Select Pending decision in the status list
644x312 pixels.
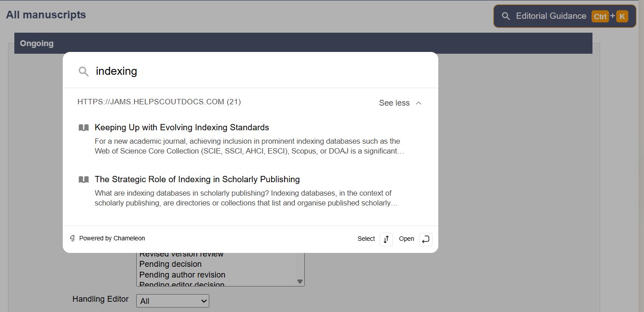coord(170,264)
